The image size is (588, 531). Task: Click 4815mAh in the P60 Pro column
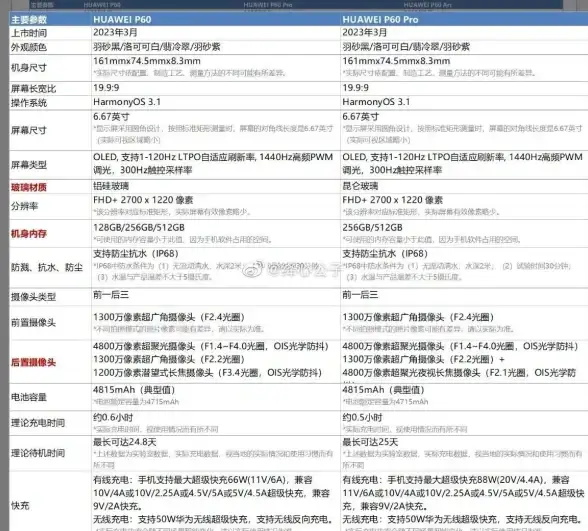tap(383, 390)
